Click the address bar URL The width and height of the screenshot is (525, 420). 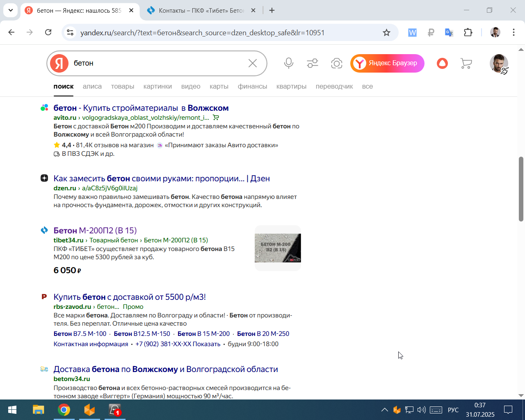point(202,33)
